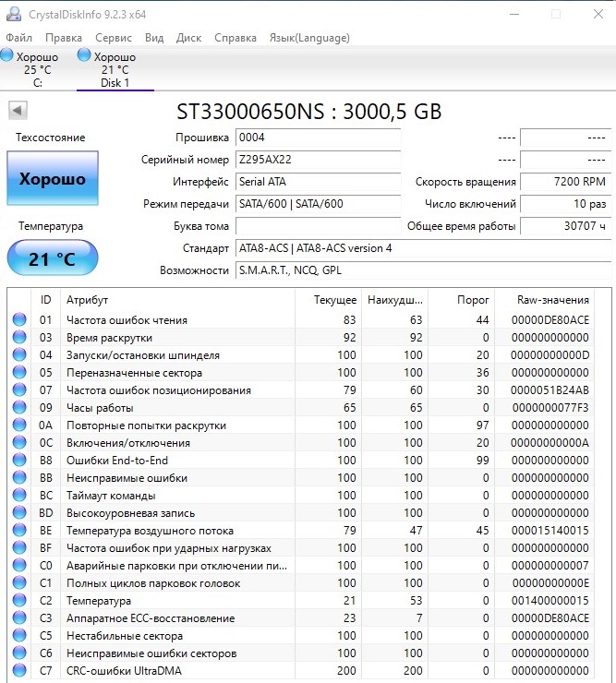Click raw value 001400000015 for Температура
Viewport: 616px width, 683px height.
click(550, 601)
